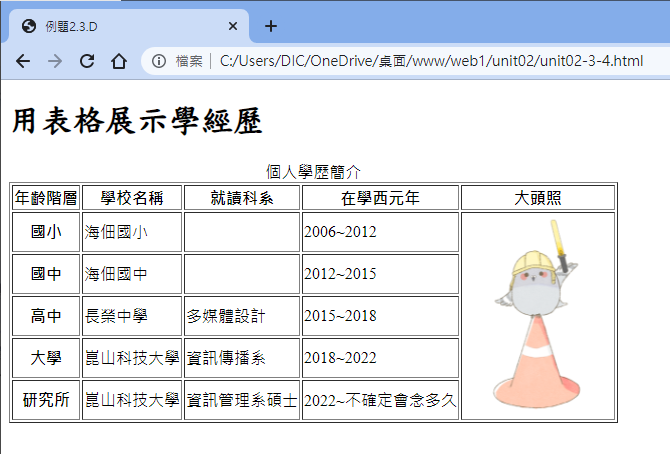Screen dimensions: 670x454
Task: Click the browser back arrow button
Action: point(23,62)
